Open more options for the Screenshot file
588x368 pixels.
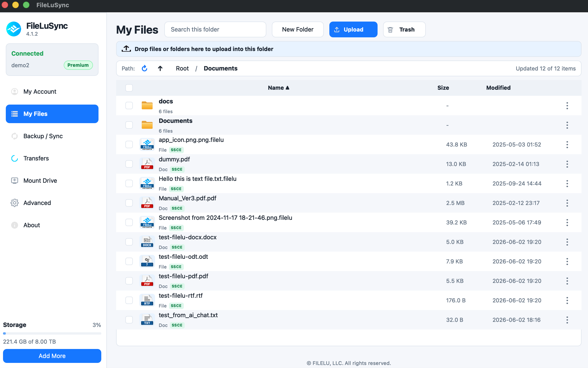(567, 222)
